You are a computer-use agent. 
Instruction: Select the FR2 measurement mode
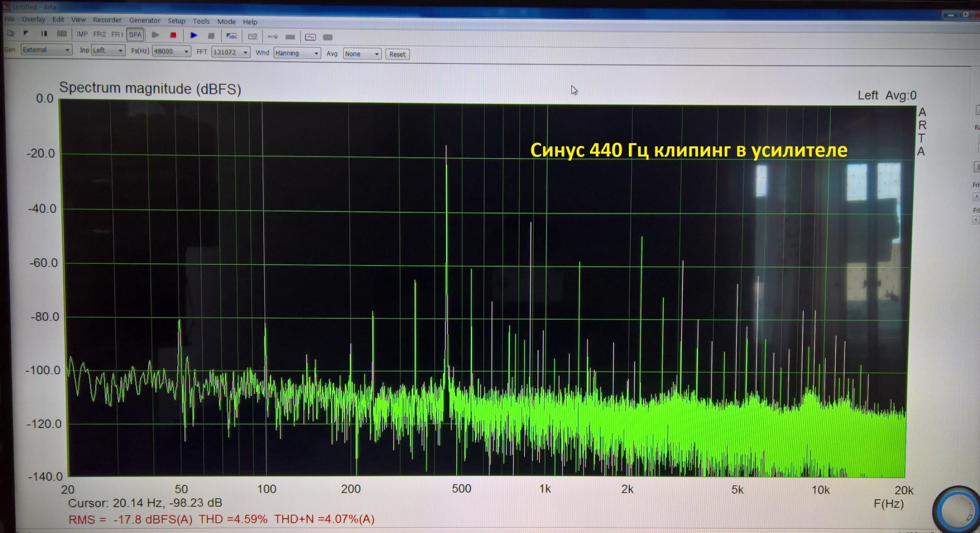click(x=99, y=34)
